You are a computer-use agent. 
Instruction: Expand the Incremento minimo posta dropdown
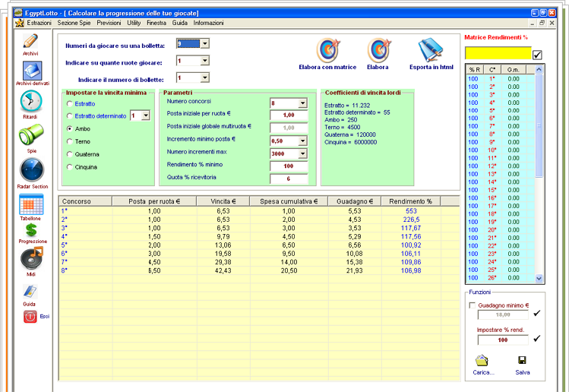pos(302,141)
